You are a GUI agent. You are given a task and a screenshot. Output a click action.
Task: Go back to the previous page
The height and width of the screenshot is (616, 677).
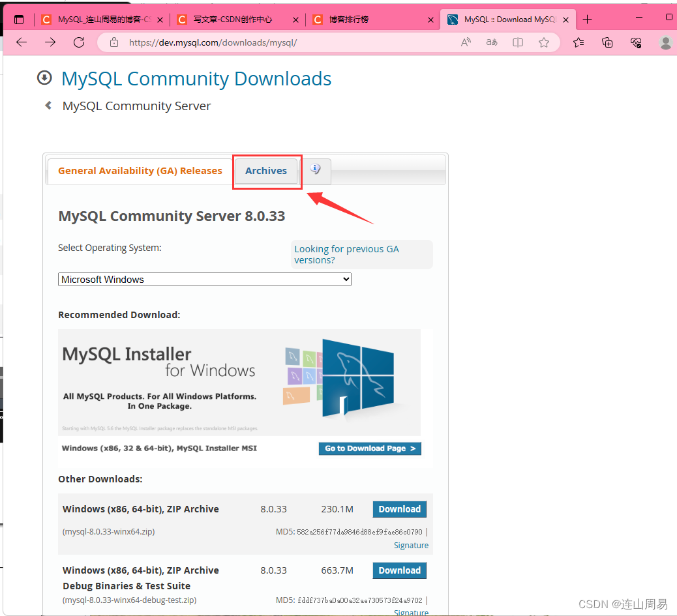(x=22, y=42)
